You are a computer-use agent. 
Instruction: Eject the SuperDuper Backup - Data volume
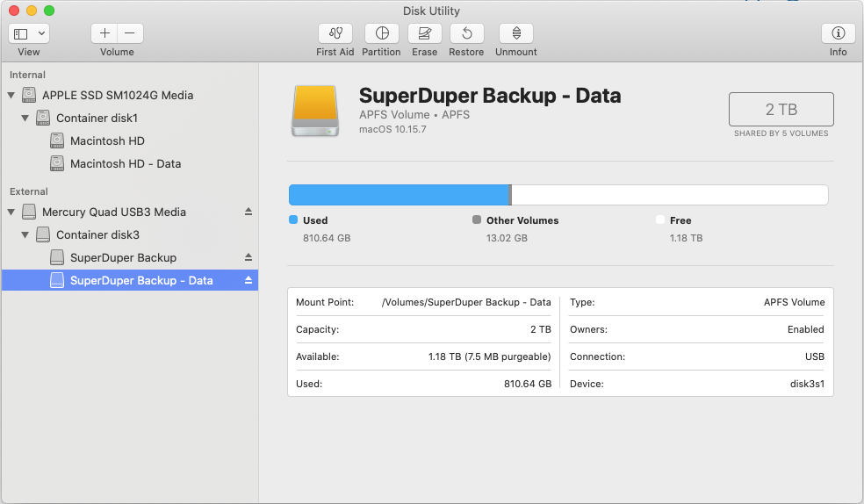(248, 280)
